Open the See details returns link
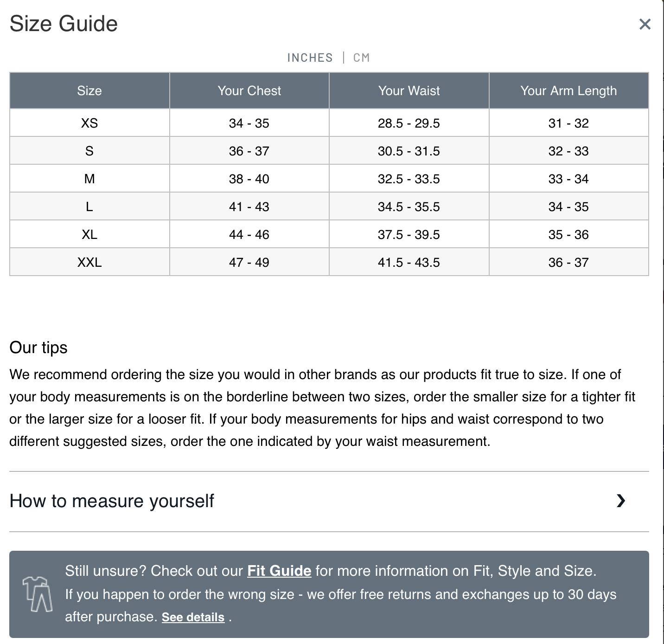 point(193,617)
